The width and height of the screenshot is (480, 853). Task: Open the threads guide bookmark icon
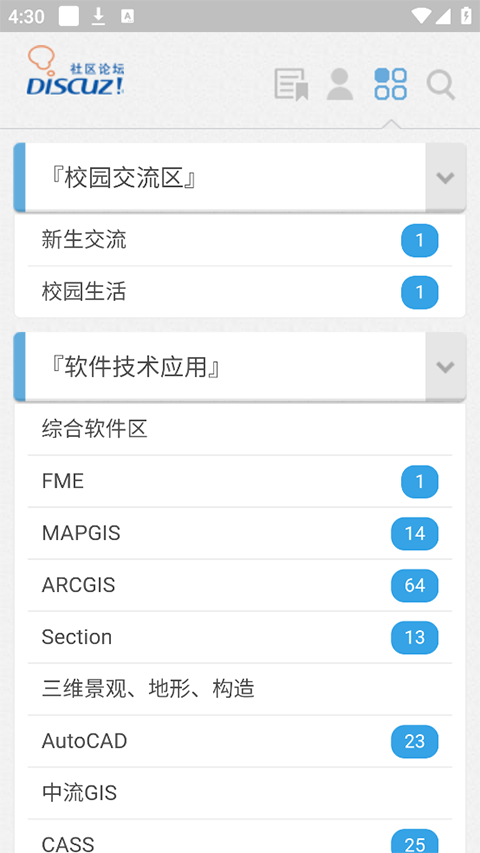coord(291,84)
